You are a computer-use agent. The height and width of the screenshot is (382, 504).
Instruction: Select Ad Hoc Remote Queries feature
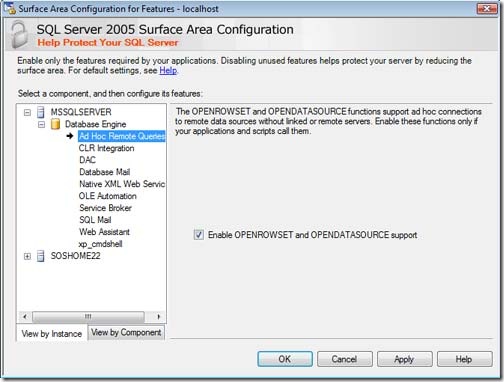(x=122, y=136)
